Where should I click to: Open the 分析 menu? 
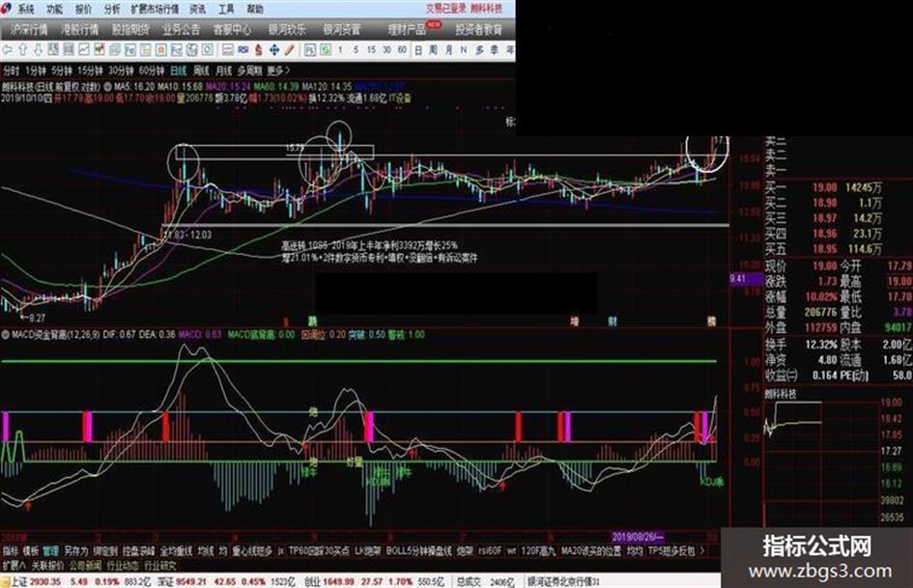pos(112,9)
